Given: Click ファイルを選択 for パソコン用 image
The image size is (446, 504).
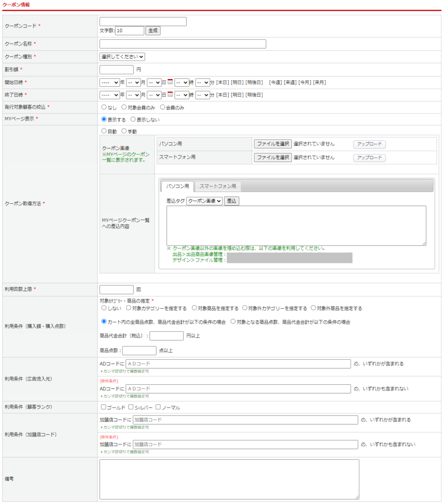Looking at the screenshot, I should (273, 144).
